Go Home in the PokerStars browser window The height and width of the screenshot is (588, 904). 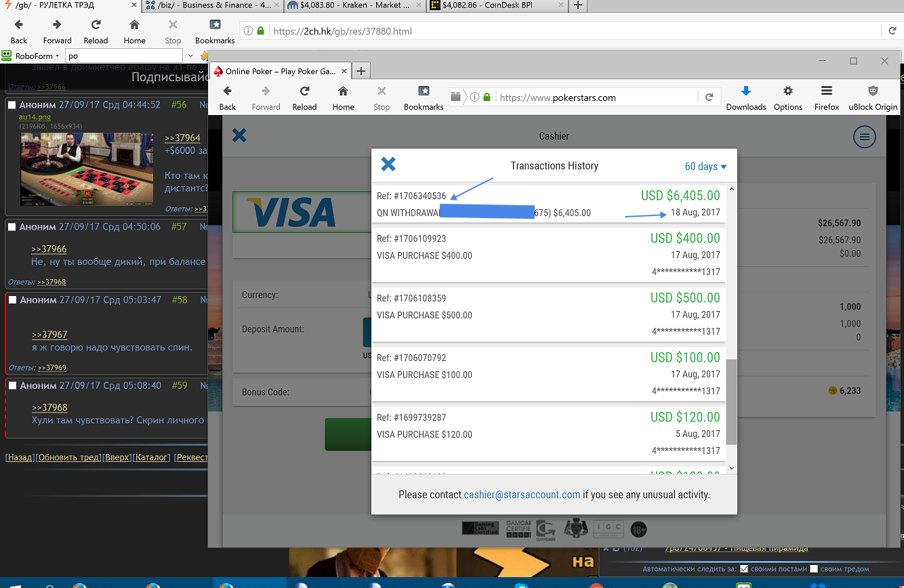[x=343, y=97]
